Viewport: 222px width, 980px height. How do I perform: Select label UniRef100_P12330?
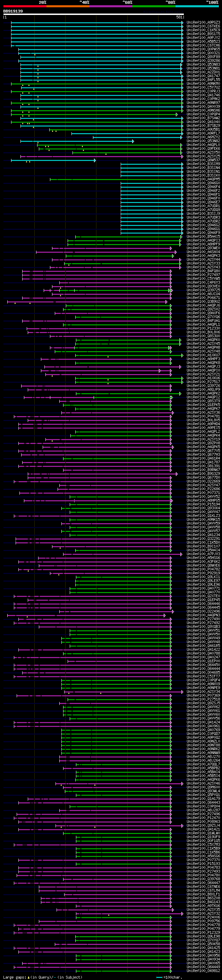[203, 328]
